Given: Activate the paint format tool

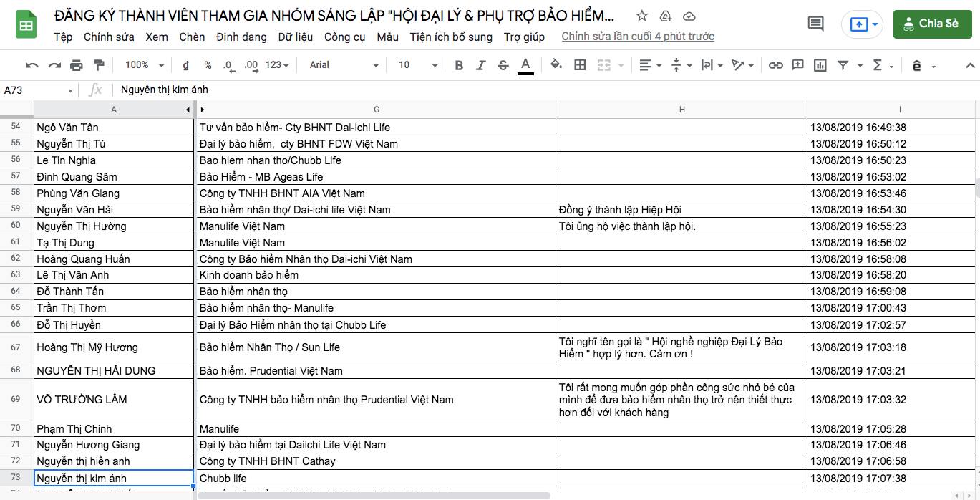Looking at the screenshot, I should coord(99,65).
